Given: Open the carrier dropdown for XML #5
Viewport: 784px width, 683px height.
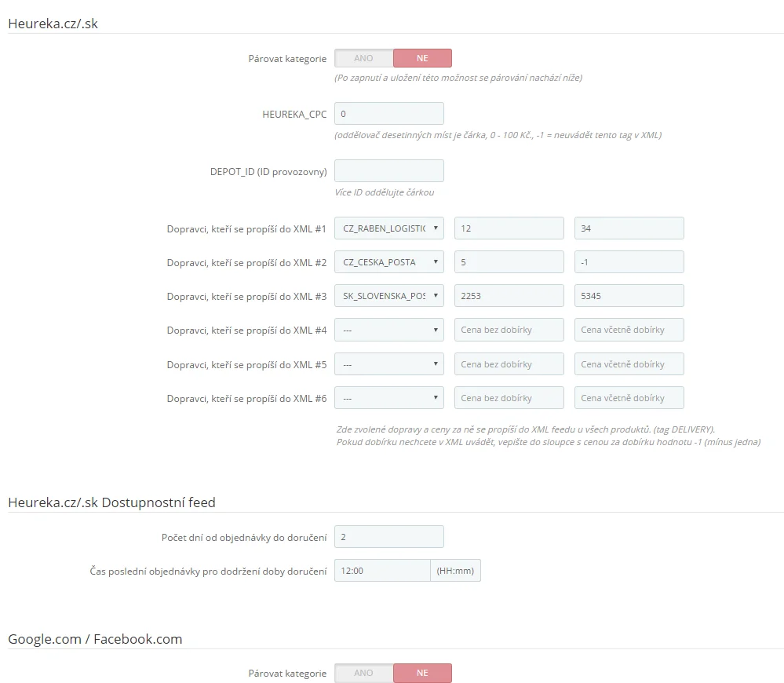Looking at the screenshot, I should click(388, 364).
